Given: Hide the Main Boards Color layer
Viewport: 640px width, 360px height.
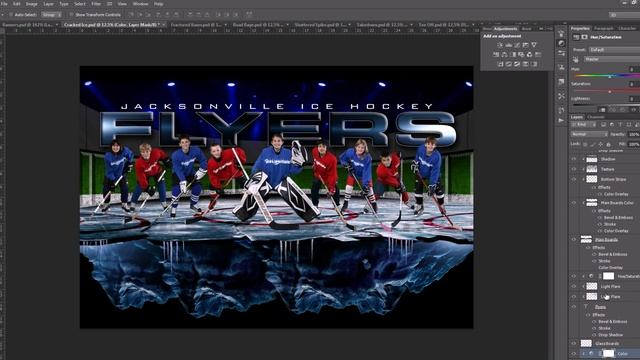Looking at the screenshot, I should coord(573,203).
